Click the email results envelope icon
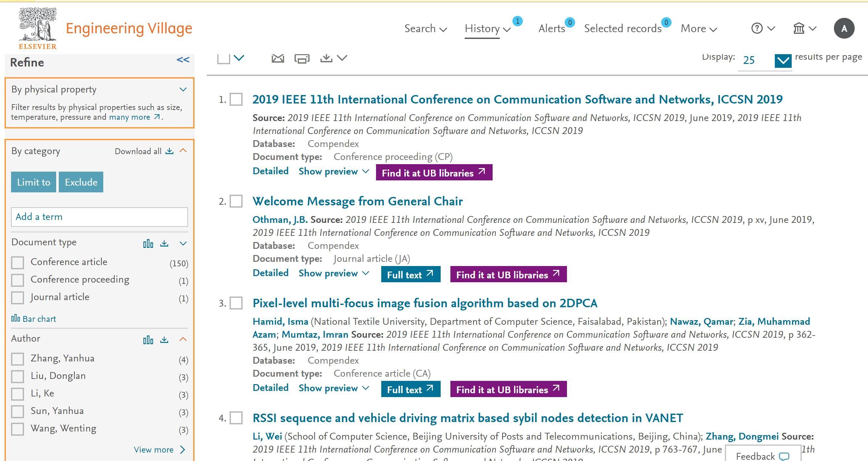This screenshot has width=868, height=461. tap(278, 58)
